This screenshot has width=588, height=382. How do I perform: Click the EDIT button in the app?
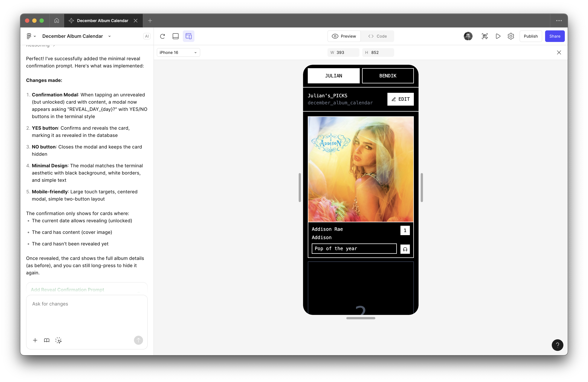point(400,99)
